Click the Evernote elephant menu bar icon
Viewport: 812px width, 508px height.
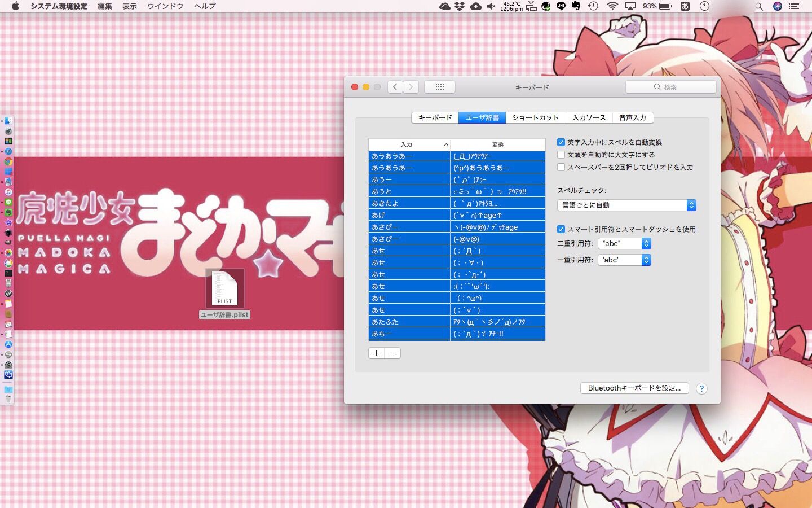point(576,6)
